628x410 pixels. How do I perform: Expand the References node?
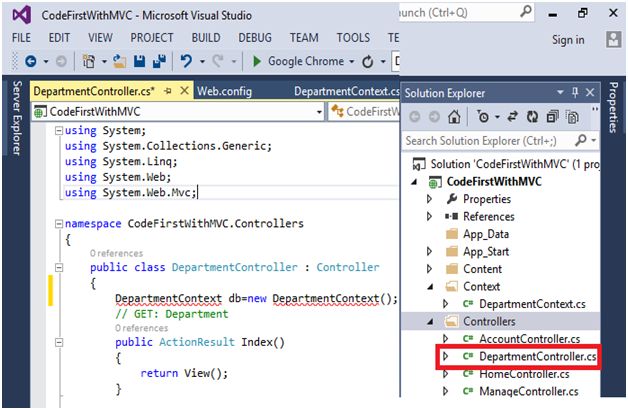coord(430,217)
